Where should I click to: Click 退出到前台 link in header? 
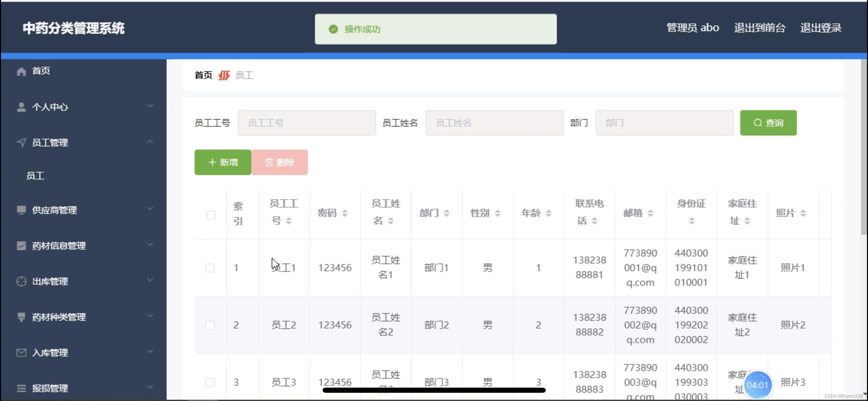760,28
